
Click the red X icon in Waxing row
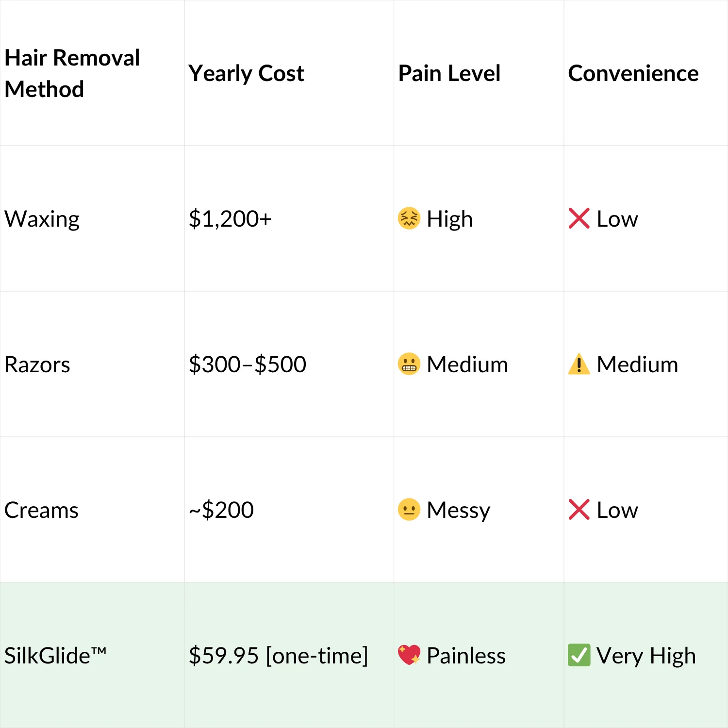point(579,218)
